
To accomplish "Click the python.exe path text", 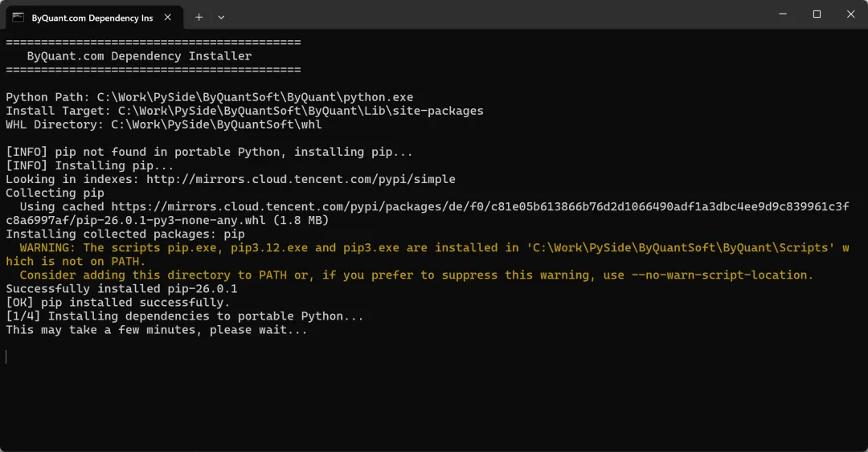I will pyautogui.click(x=255, y=97).
